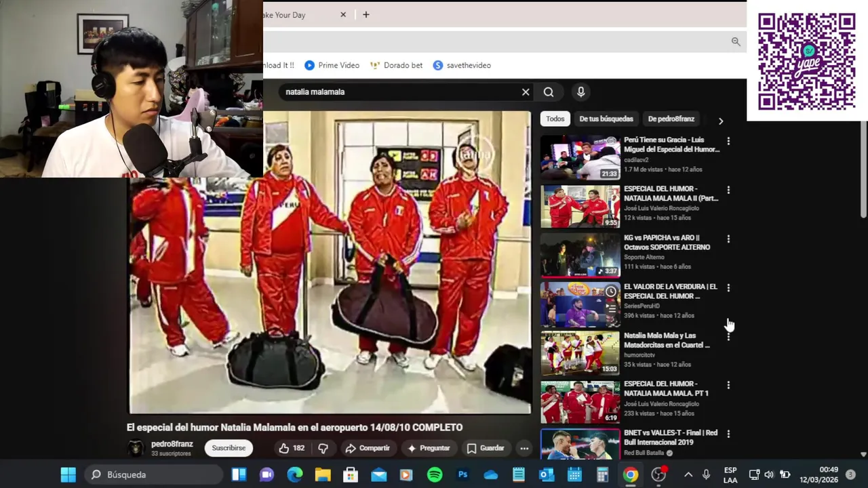Click the tray microphone icon
Screen dimensions: 868x488
tap(707, 474)
